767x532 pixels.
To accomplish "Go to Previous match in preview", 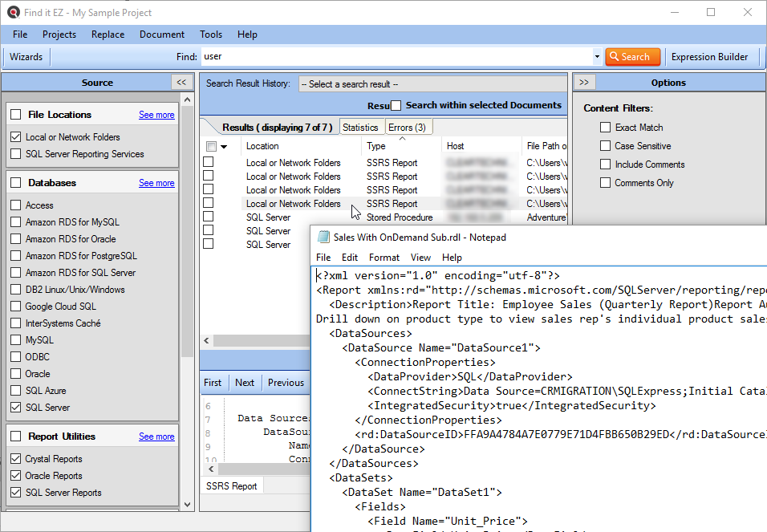I will (286, 383).
